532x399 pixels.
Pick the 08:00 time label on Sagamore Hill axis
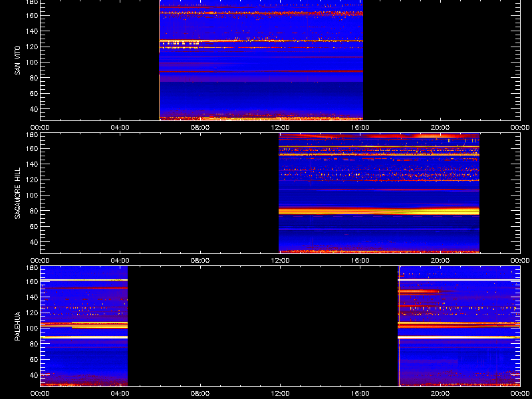point(200,261)
